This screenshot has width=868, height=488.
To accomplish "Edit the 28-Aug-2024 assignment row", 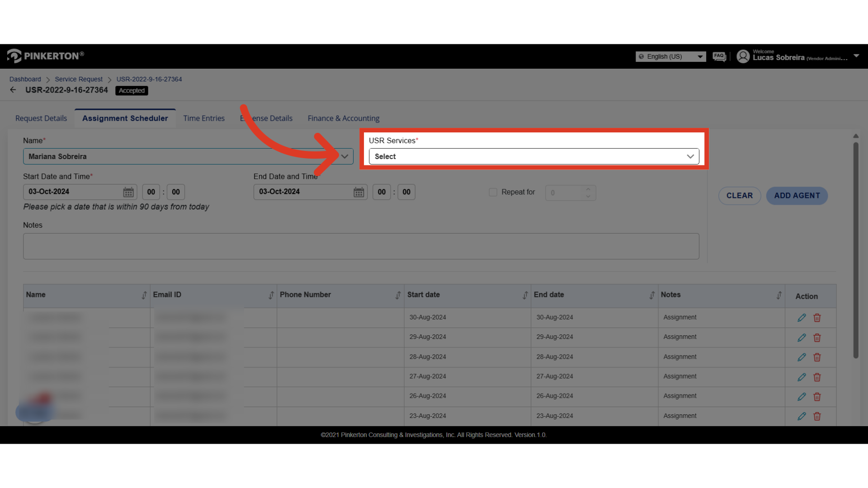I will (802, 357).
